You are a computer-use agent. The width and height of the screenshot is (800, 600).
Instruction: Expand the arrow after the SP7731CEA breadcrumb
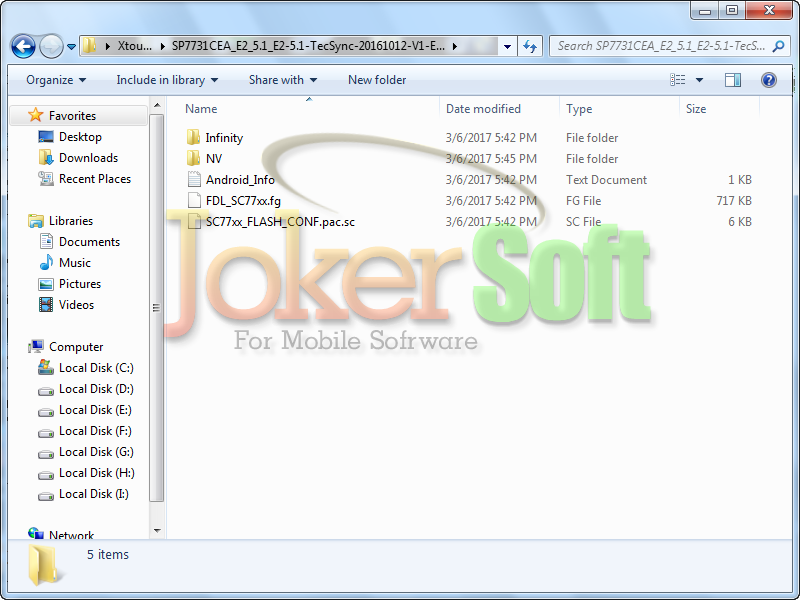click(455, 46)
